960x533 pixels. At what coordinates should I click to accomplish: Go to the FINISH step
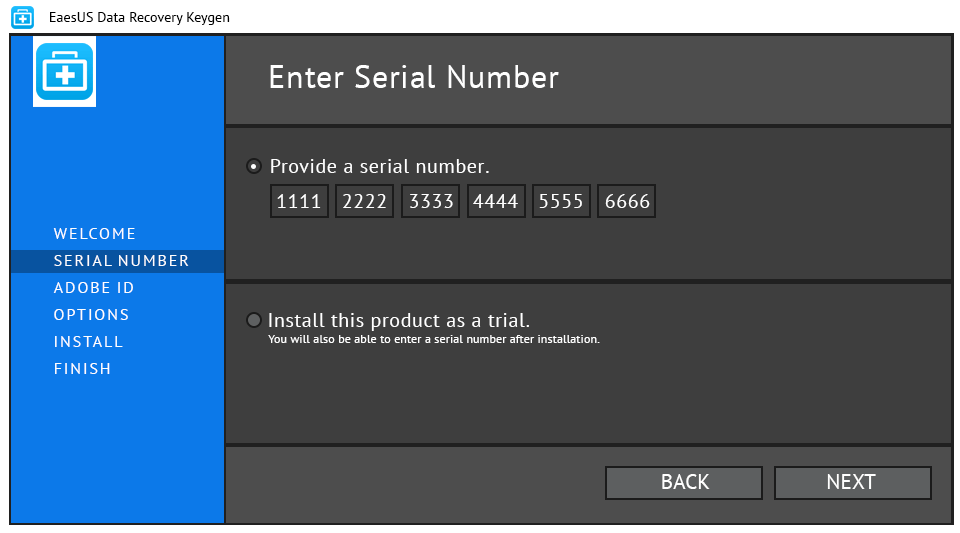coord(83,369)
